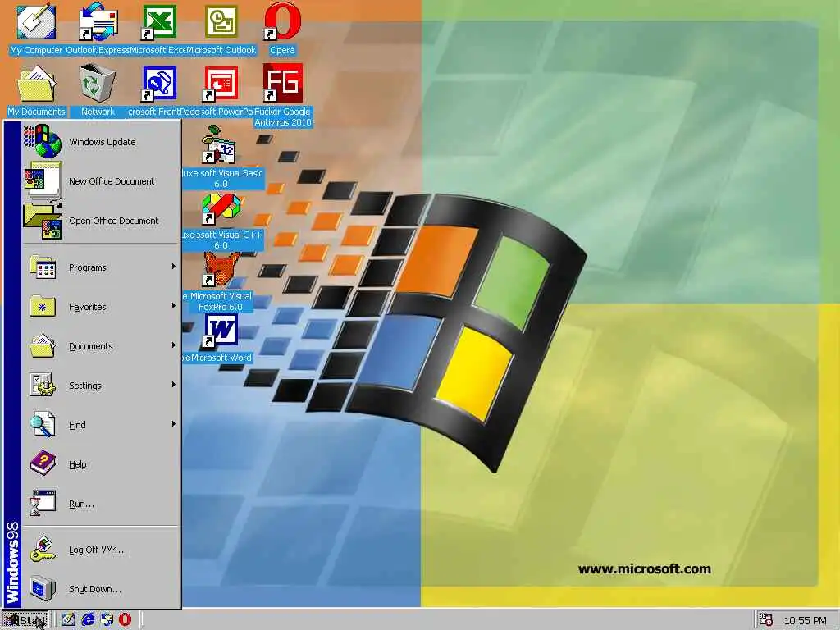
Task: Launch Outlook Express from Quick Launch
Action: click(x=106, y=620)
